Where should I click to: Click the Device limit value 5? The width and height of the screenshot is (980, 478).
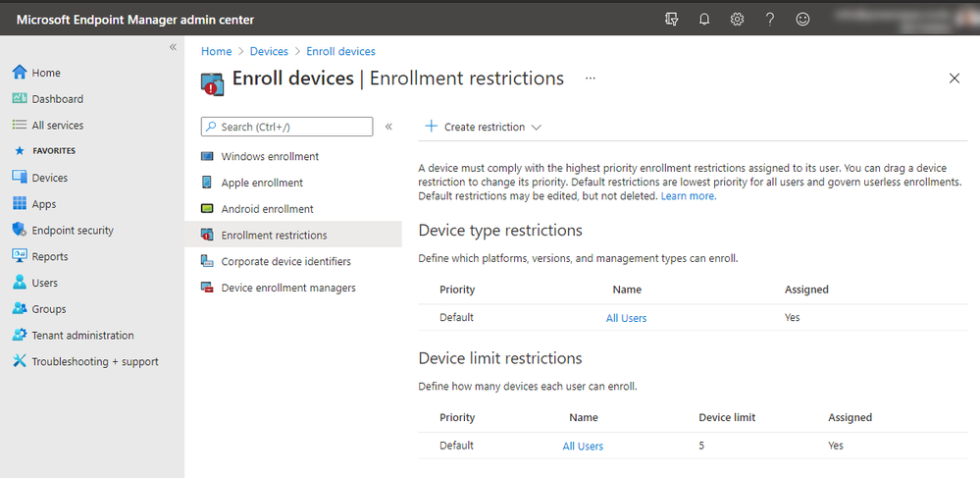coord(701,446)
